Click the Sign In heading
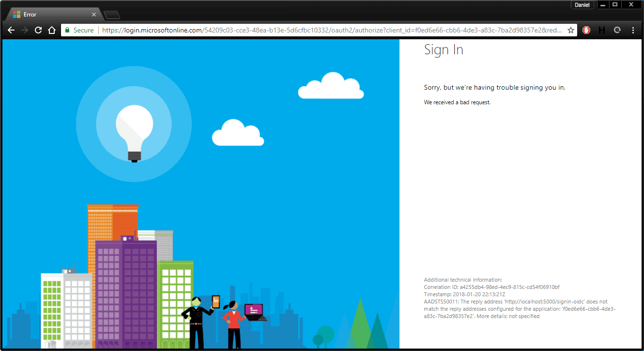Viewport: 644px width, 351px height. (444, 49)
